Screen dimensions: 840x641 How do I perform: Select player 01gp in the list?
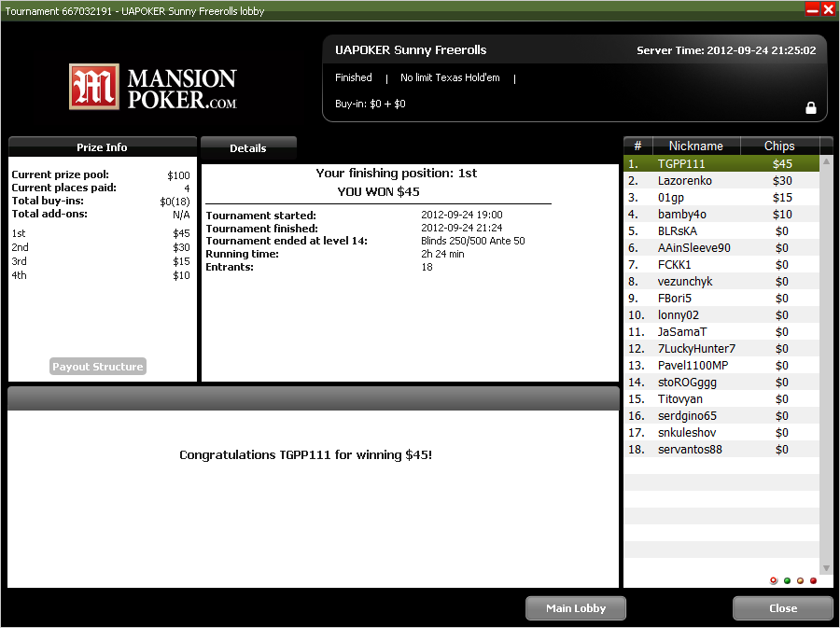pos(721,197)
